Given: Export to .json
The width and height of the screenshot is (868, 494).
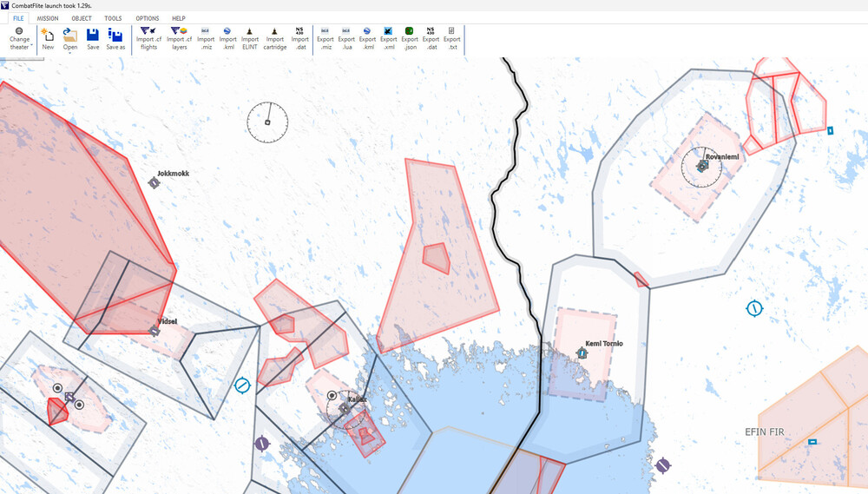Looking at the screenshot, I should coord(410,39).
